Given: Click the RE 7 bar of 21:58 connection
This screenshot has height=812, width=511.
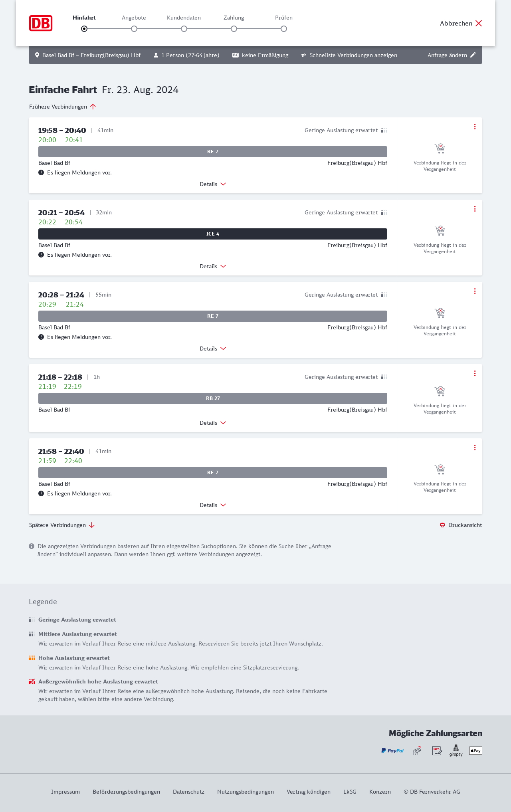Looking at the screenshot, I should [x=213, y=473].
